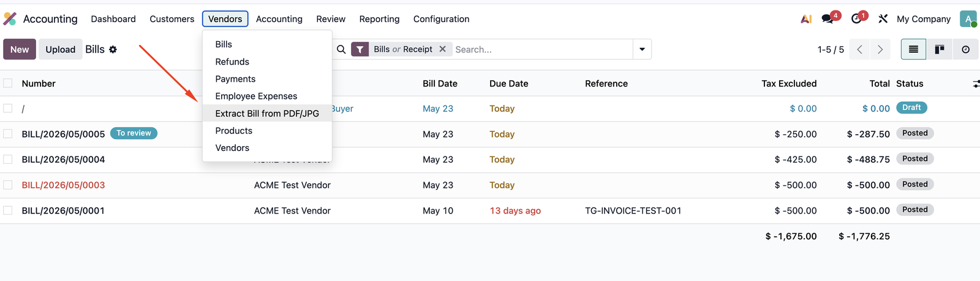This screenshot has height=281, width=980.
Task: Click the New button
Action: pyautogui.click(x=20, y=50)
